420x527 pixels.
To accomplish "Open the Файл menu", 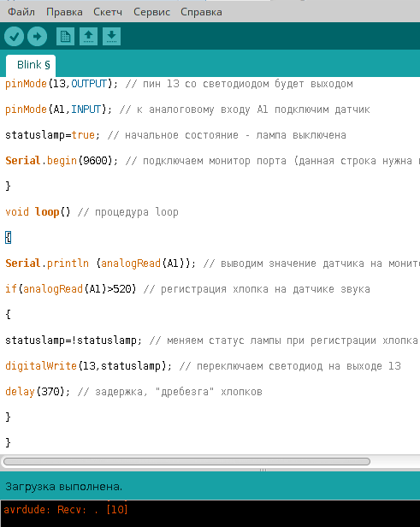I will [21, 12].
